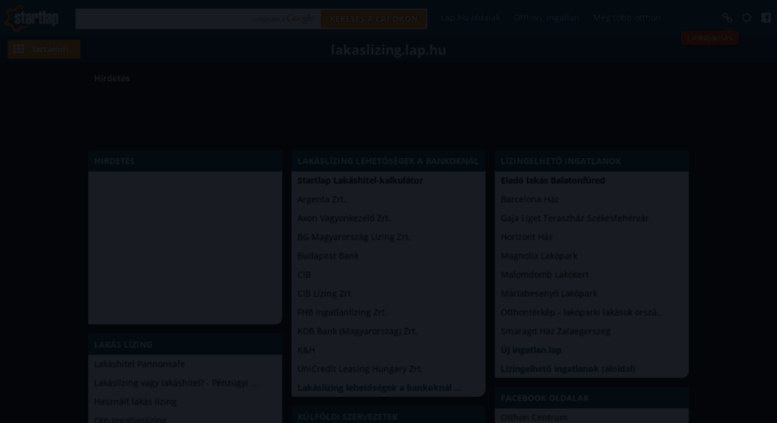Open the Otthon Centrum link
777x423 pixels.
pyautogui.click(x=534, y=417)
